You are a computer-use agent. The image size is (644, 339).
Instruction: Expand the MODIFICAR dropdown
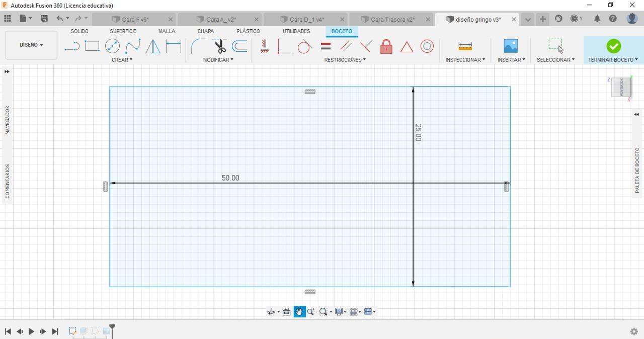(x=218, y=60)
